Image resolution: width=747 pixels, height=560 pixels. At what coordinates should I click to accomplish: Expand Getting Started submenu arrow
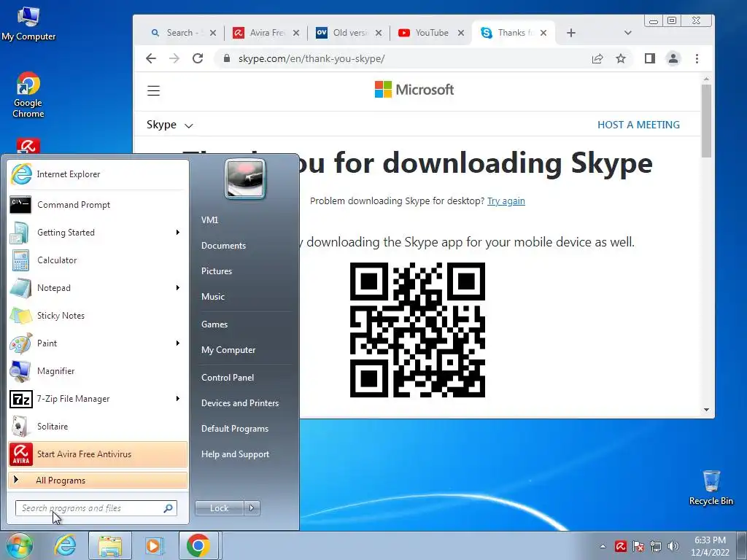[x=178, y=233]
